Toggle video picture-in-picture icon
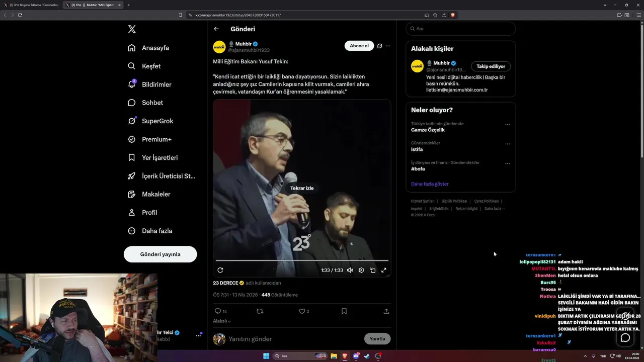 coord(373,270)
